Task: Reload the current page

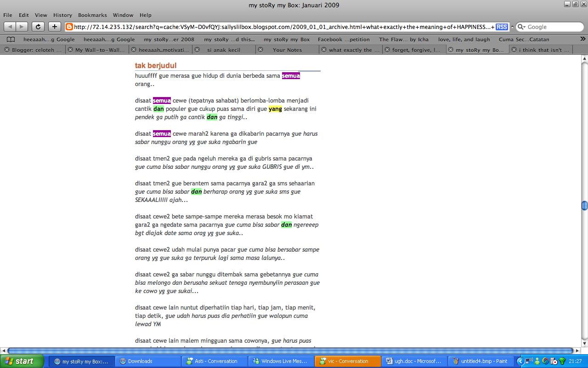Action: [x=38, y=27]
